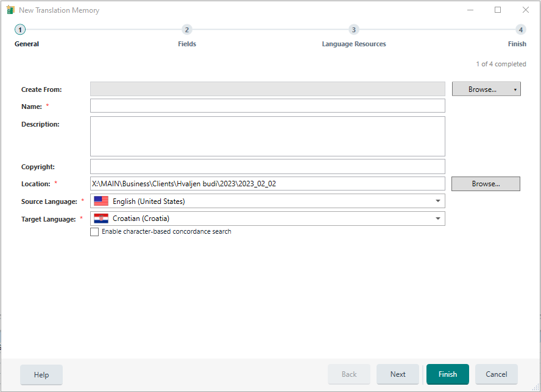This screenshot has height=392, width=541.
Task: Click the 'Target Language:' label
Action: click(48, 219)
